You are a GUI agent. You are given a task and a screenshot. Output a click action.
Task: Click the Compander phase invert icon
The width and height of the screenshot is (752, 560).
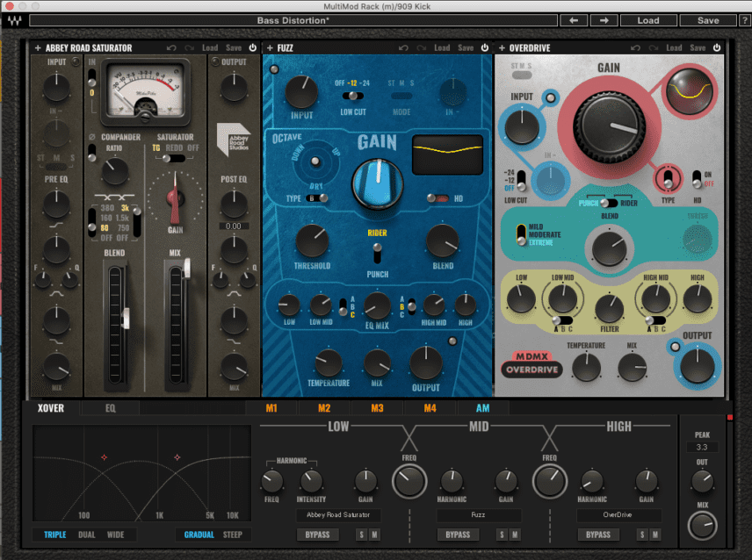point(92,137)
